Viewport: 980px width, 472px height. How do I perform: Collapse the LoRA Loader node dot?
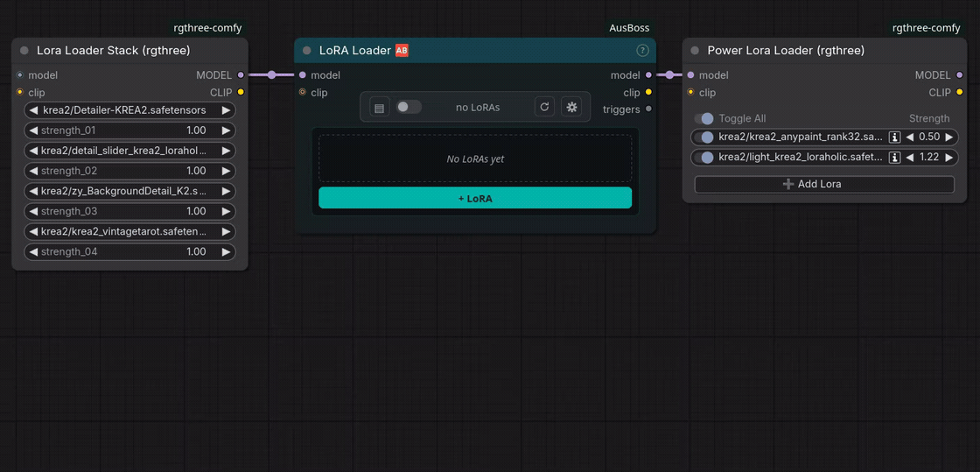[x=307, y=51]
